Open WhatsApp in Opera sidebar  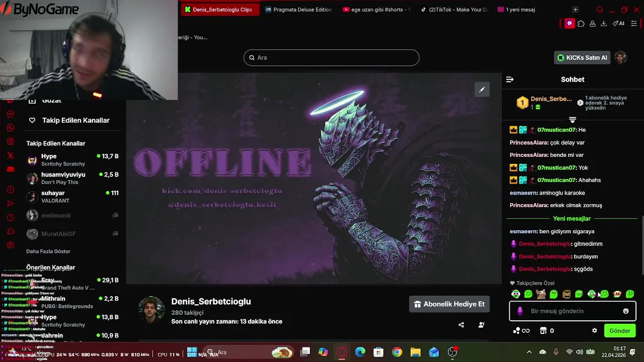tap(10, 128)
